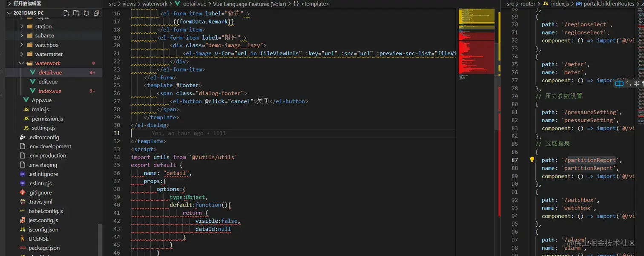Open the Vue Language Features (Volar) breadcrumb
Screen dimensions: 644x256
[249, 4]
